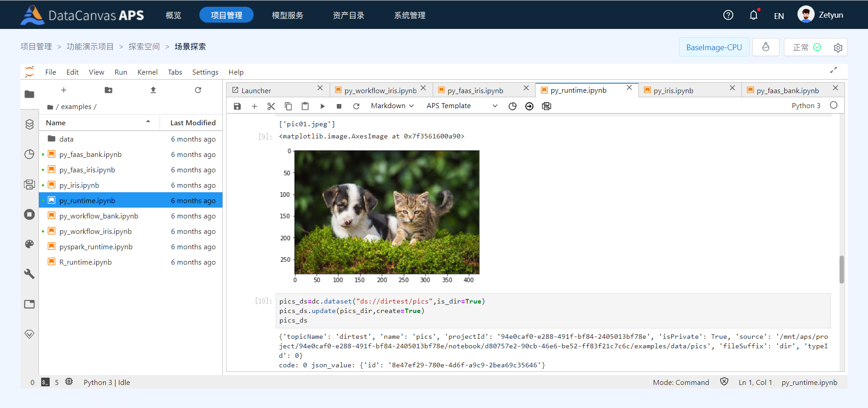The width and height of the screenshot is (868, 408).
Task: Open the terminal icon in status bar
Action: [45, 382]
